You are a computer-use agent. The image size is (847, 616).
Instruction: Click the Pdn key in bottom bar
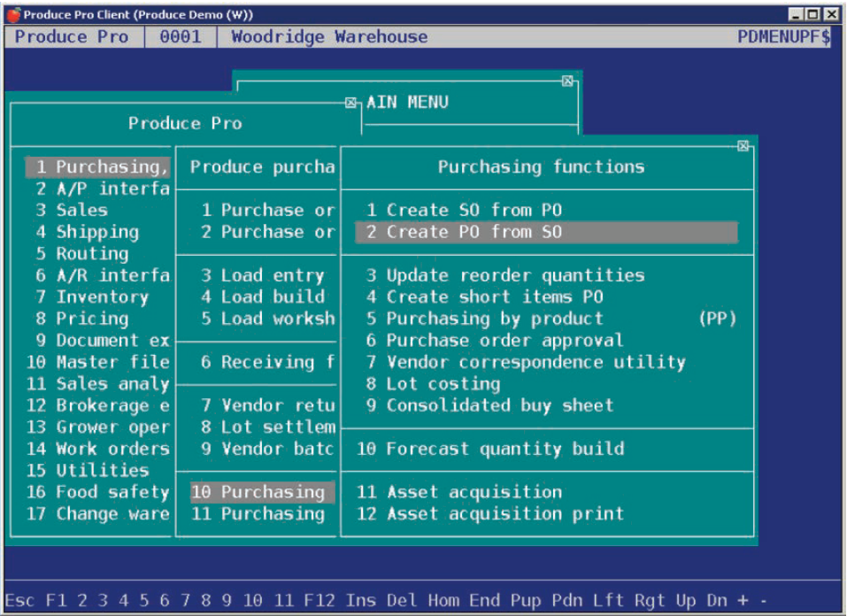pos(567,600)
